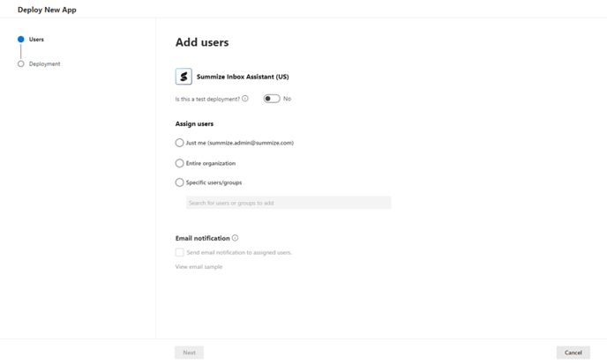The height and width of the screenshot is (364, 607).
Task: Click the Summize Inbox Assistant app icon
Action: tap(184, 77)
